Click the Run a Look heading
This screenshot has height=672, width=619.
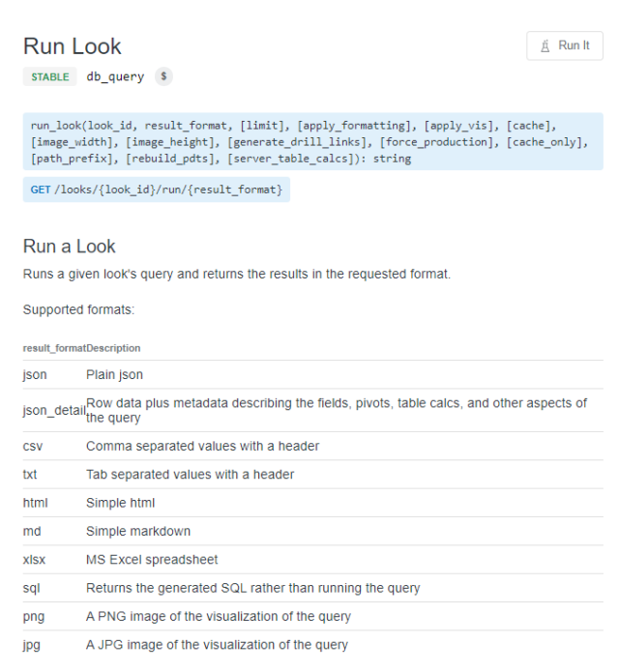pos(69,246)
